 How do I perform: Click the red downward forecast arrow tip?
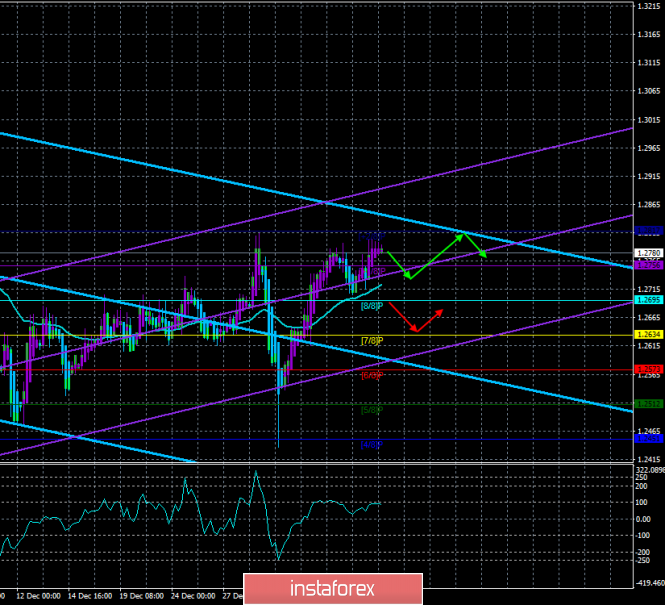tap(414, 329)
